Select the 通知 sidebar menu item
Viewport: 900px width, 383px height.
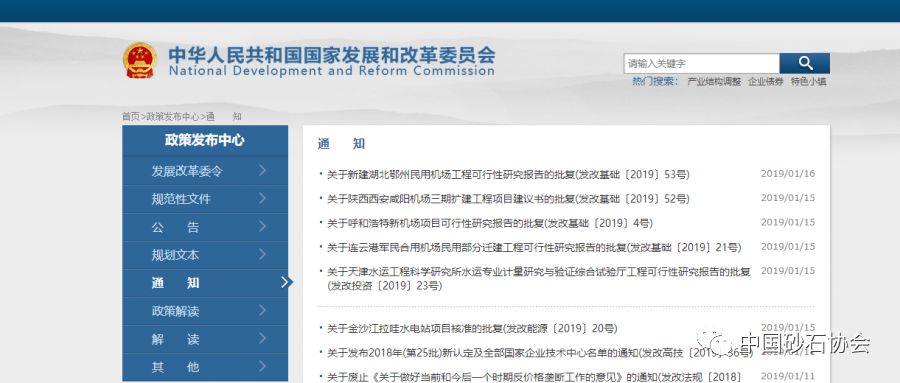205,283
